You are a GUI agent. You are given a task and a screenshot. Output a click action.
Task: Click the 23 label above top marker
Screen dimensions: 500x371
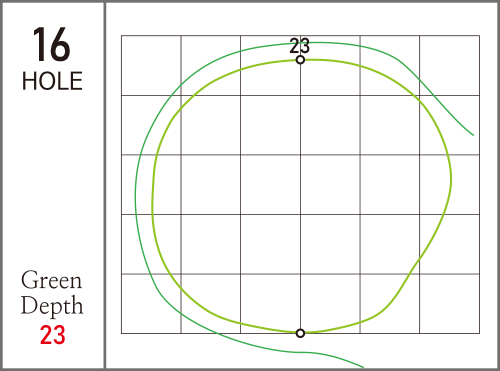pyautogui.click(x=299, y=46)
